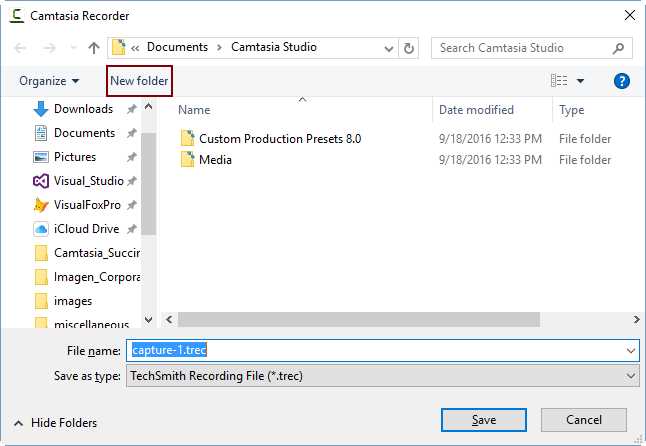Select Downloads in the navigation pane
Viewport: 646px width, 446px height.
(83, 109)
